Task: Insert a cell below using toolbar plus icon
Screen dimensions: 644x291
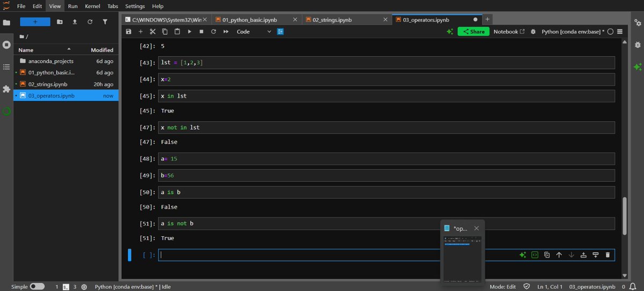Action: point(141,32)
